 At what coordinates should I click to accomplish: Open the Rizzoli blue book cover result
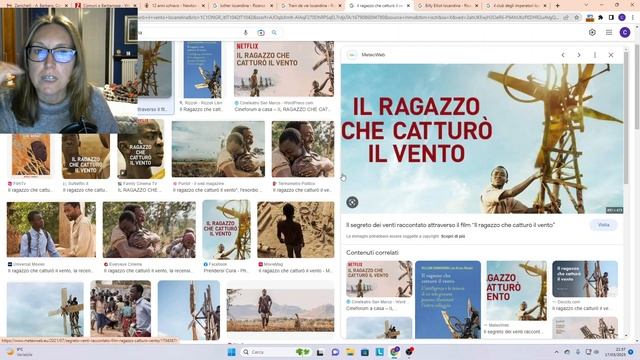(x=202, y=69)
